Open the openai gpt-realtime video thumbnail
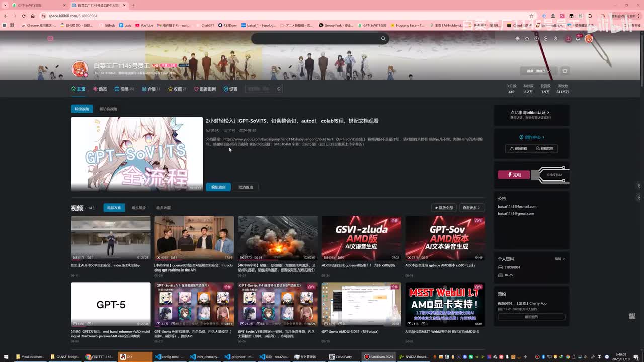Viewport: 644px width, 362px height. [194, 238]
